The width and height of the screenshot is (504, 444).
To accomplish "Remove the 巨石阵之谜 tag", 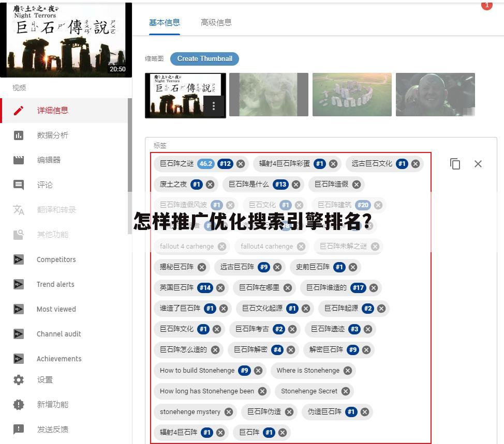I will [240, 163].
